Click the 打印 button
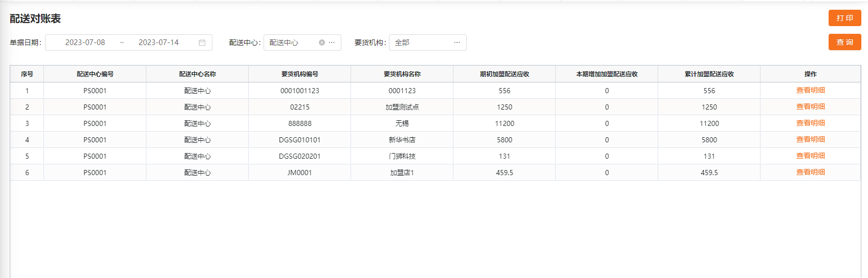Screen dimensions: 868x278 [x=845, y=18]
